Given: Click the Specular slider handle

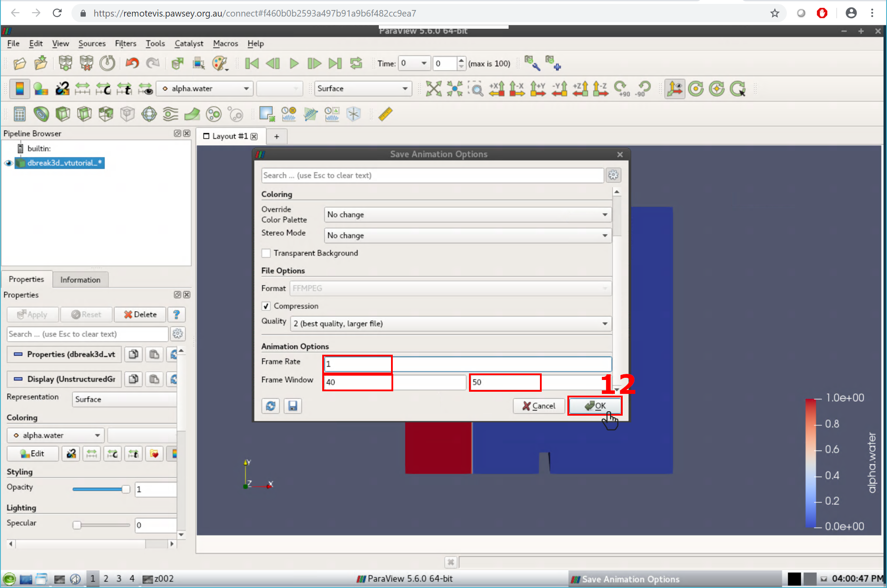Looking at the screenshot, I should click(77, 525).
